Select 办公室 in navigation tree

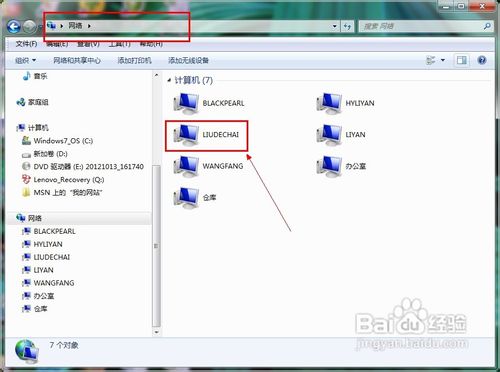(x=38, y=296)
